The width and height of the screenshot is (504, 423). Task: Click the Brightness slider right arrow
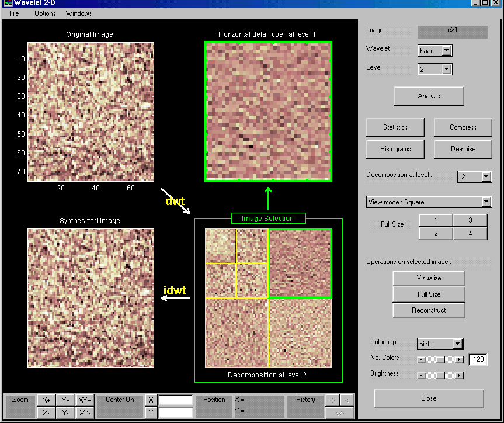pos(460,375)
